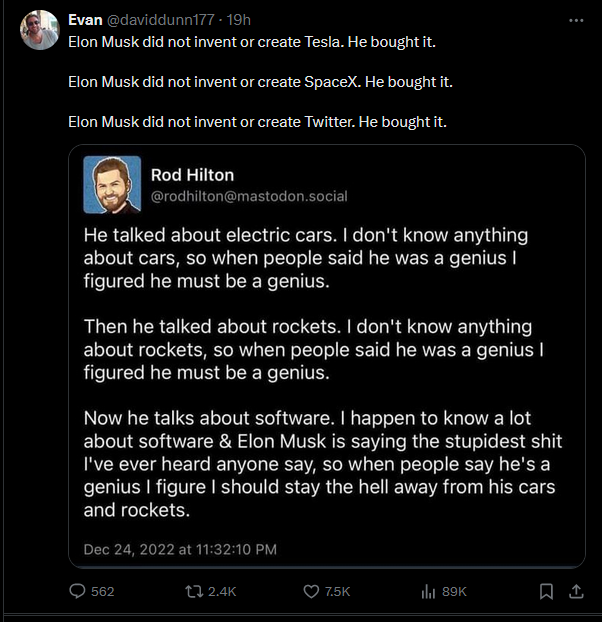The image size is (602, 622).
Task: Bookmark this post
Action: click(546, 591)
